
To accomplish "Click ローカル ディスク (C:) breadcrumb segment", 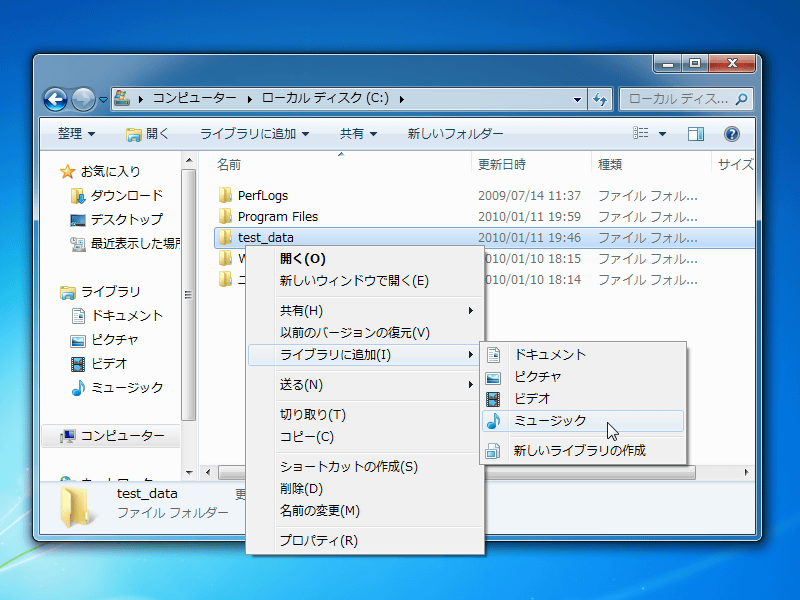I will [x=326, y=98].
